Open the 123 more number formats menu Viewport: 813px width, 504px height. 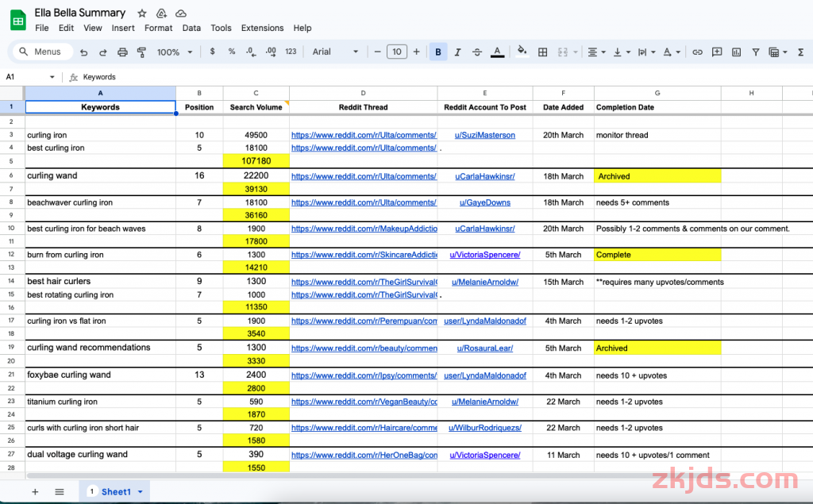point(291,52)
